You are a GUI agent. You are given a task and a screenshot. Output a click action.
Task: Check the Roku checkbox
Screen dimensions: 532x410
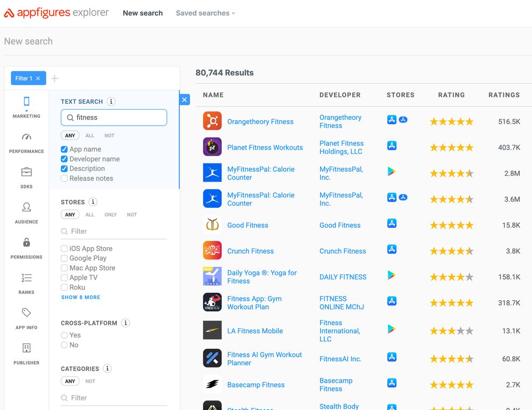(x=64, y=288)
